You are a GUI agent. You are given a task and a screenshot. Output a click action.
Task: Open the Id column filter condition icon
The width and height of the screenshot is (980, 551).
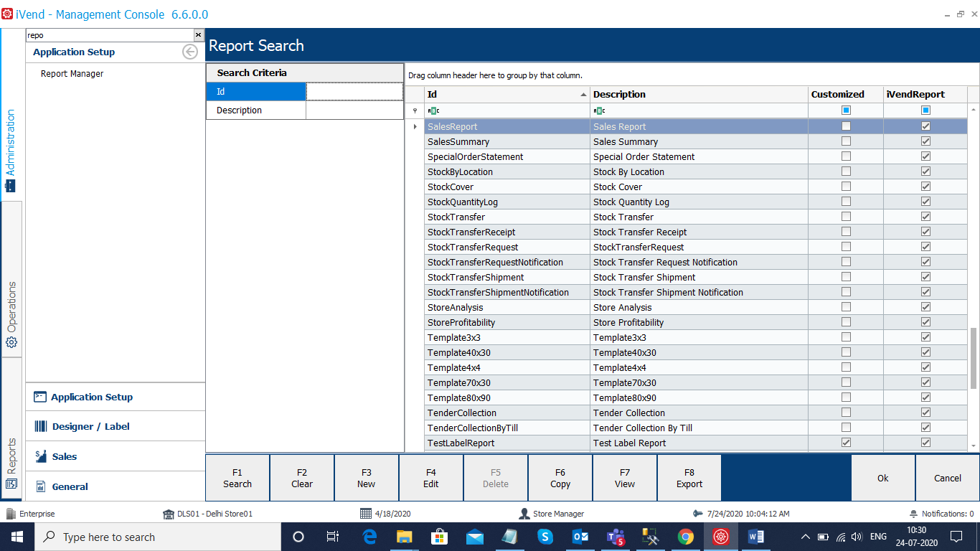433,110
